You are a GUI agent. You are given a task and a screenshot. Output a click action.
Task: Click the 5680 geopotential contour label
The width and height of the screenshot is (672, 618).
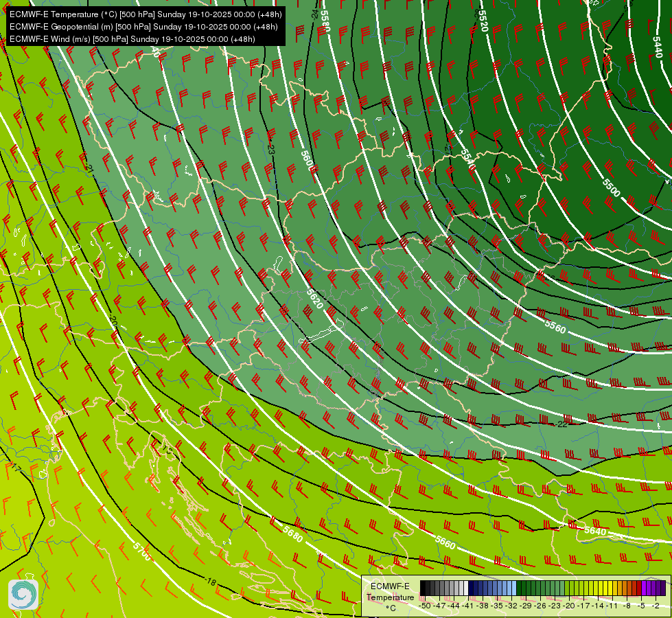pos(293,535)
